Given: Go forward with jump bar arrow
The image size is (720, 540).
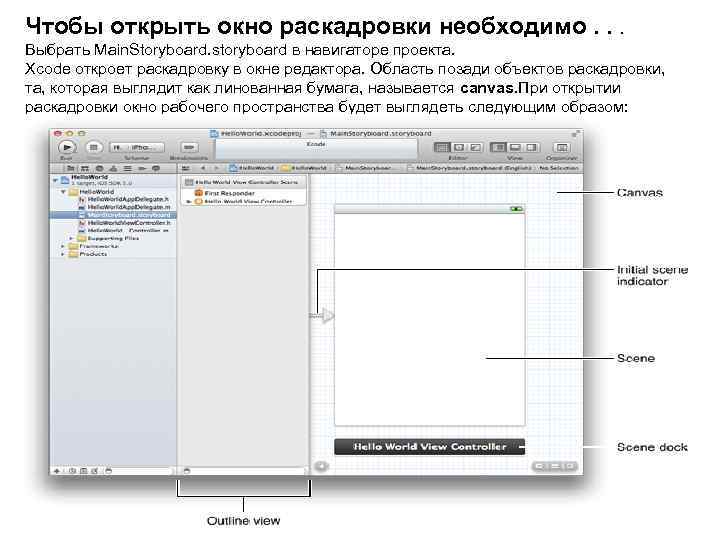Looking at the screenshot, I should [x=216, y=168].
